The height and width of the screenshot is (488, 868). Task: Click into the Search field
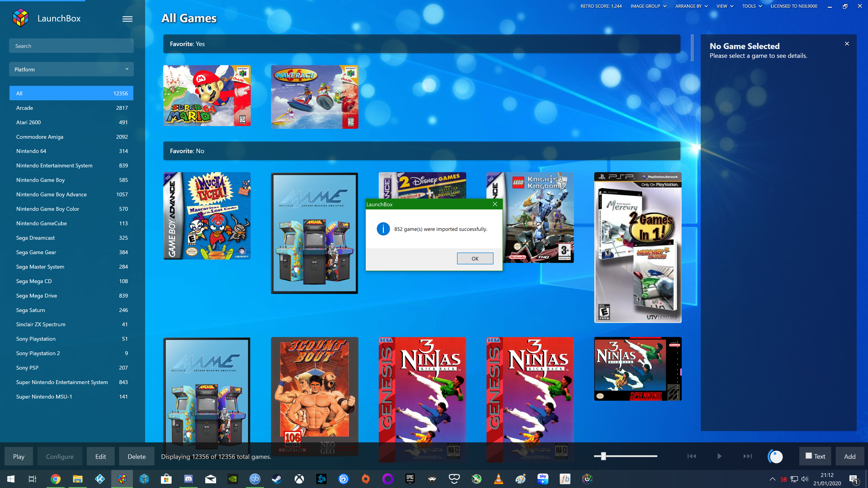click(x=71, y=46)
